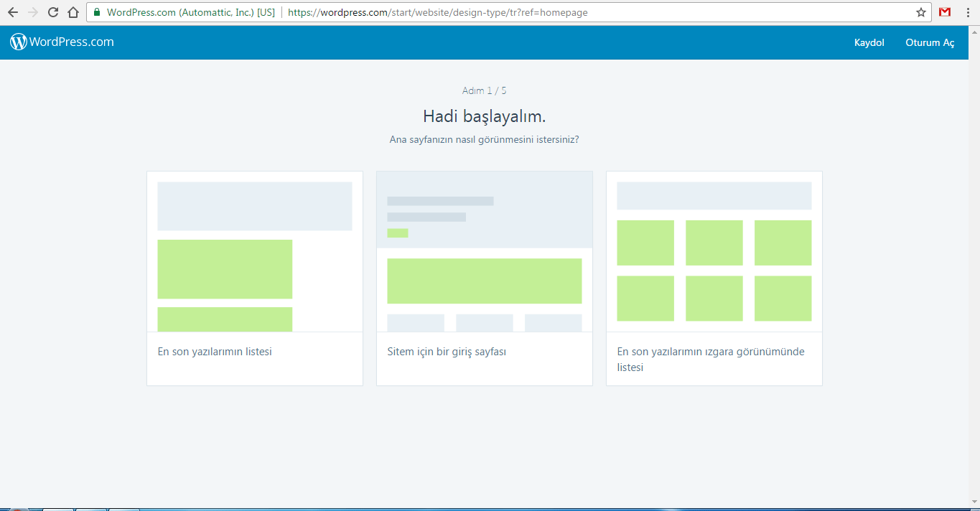Click the Kaydol sign-up link
Viewport: 980px width, 511px height.
click(x=869, y=42)
